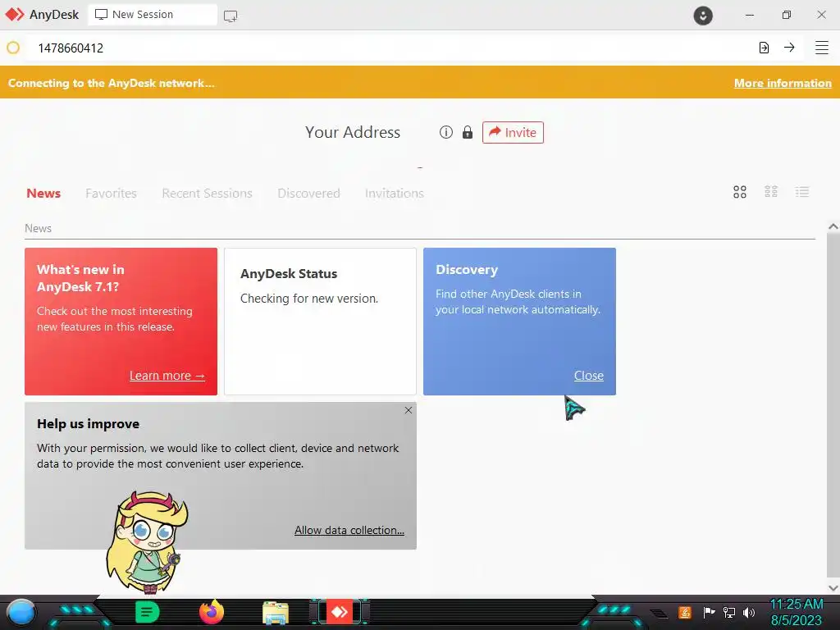Click the orange Java tray icon
Image resolution: width=840 pixels, height=630 pixels.
pos(685,612)
